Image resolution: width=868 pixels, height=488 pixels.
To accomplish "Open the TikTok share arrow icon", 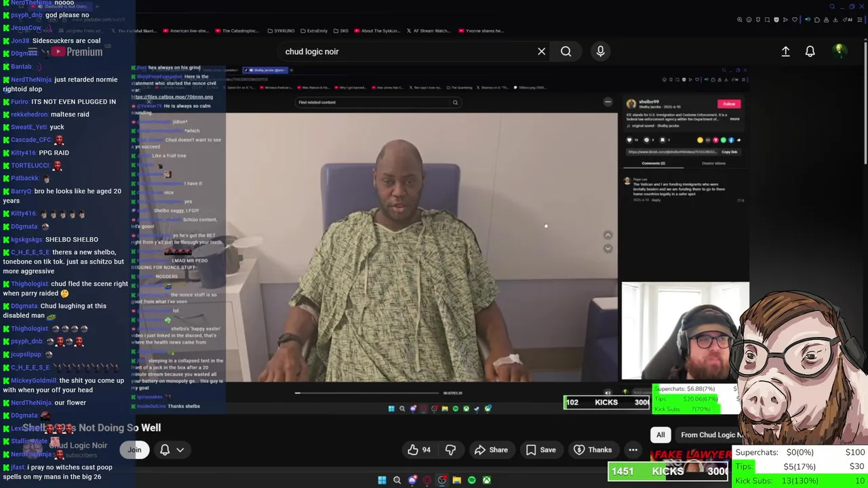I will (x=738, y=140).
